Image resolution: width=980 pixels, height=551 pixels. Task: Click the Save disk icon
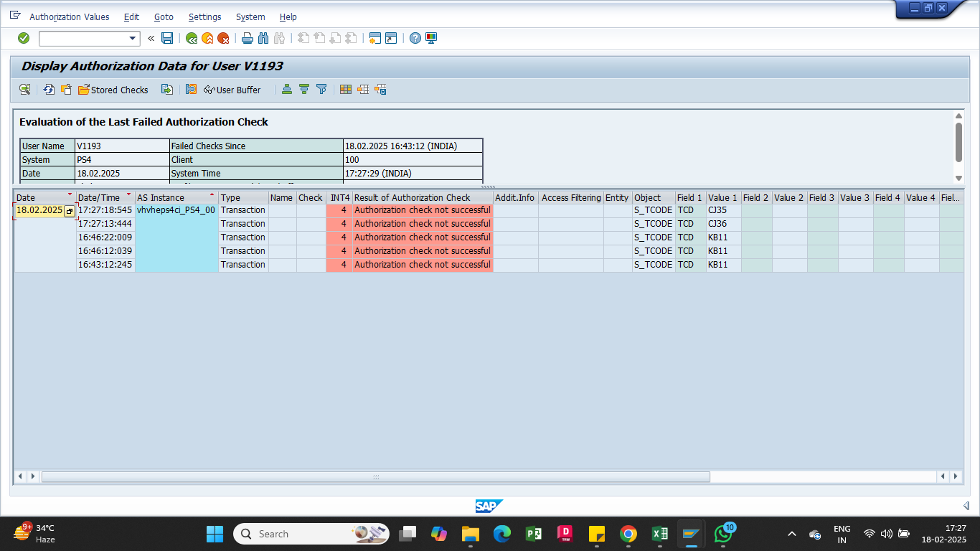tap(167, 38)
